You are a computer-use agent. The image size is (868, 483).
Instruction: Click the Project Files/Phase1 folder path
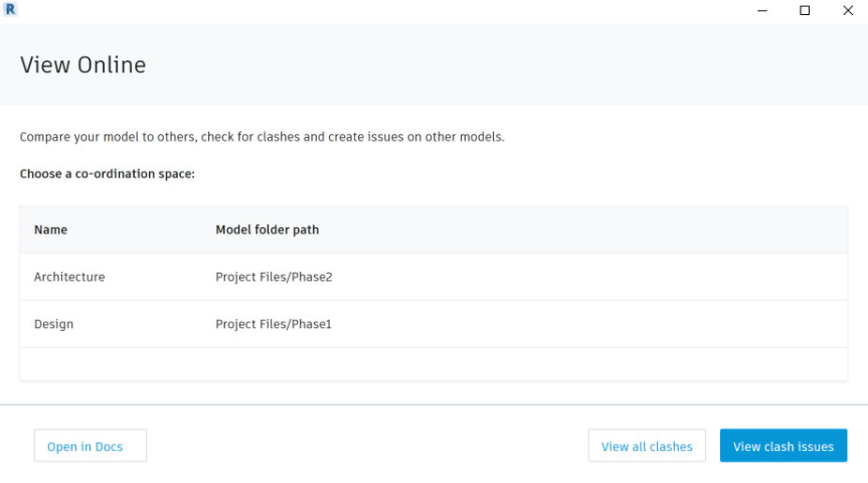(x=274, y=324)
